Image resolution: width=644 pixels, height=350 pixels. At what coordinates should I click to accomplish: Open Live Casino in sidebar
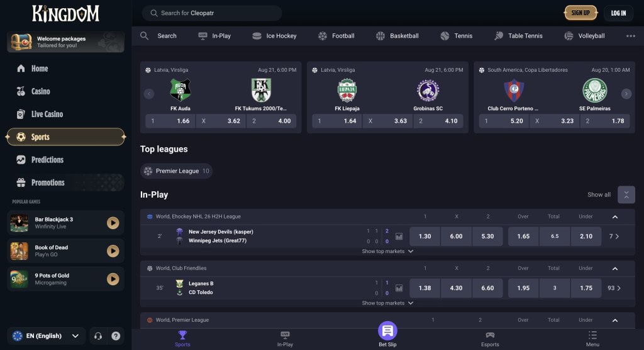click(x=65, y=115)
